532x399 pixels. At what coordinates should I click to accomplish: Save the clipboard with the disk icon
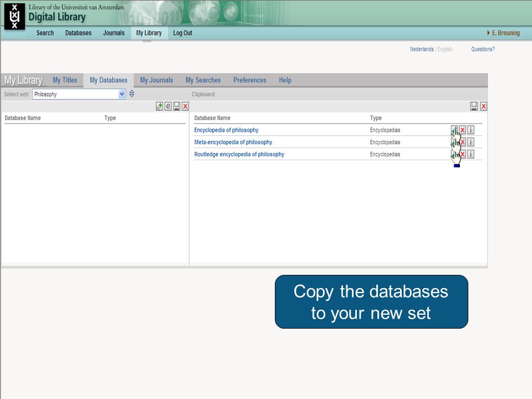[x=474, y=106]
